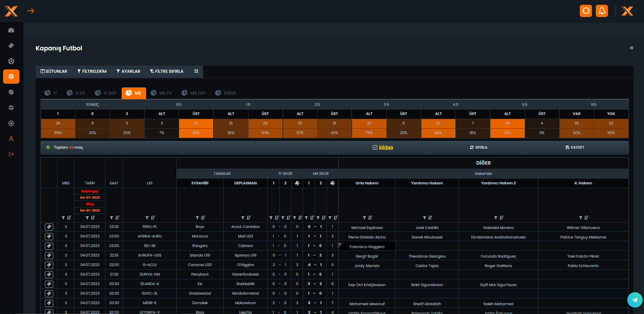Open notifications bell icon
Image resolution: width=644 pixels, height=314 pixels.
point(602,11)
